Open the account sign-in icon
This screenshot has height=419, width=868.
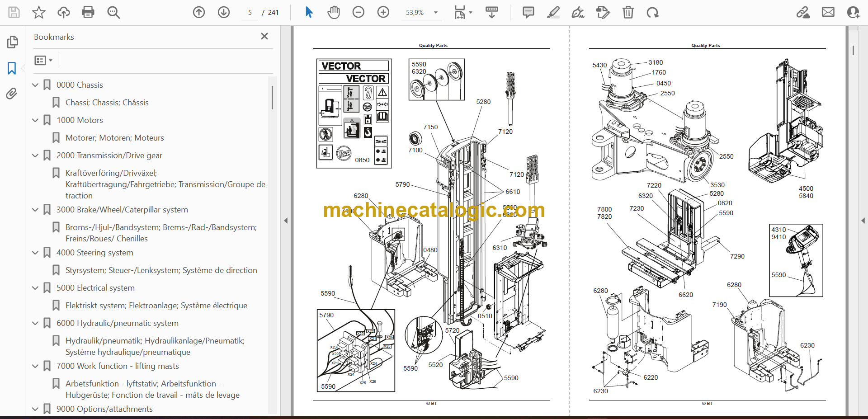coord(853,12)
